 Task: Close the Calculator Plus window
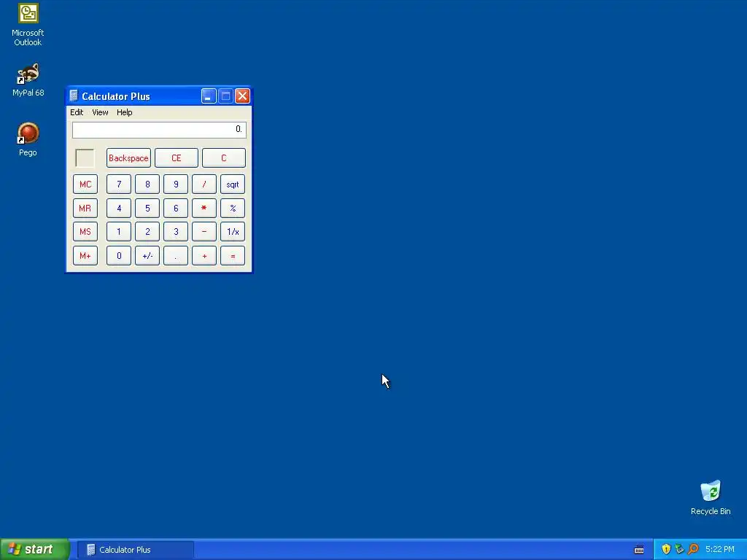[242, 96]
